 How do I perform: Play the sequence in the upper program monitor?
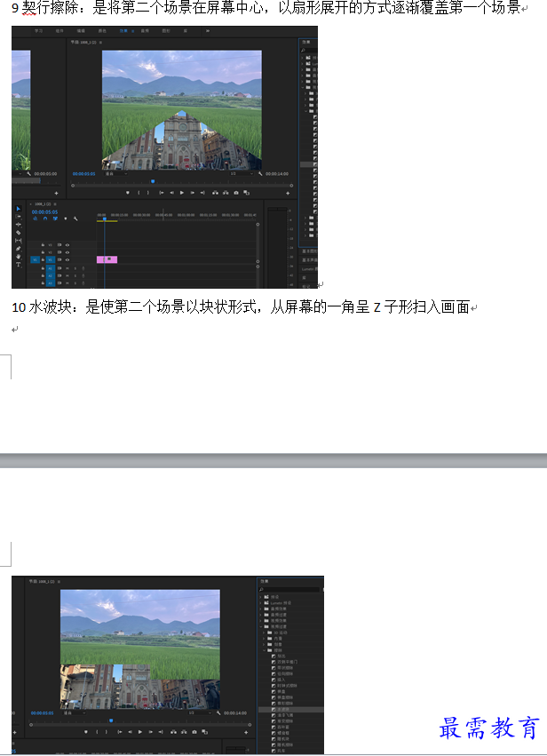pyautogui.click(x=182, y=193)
